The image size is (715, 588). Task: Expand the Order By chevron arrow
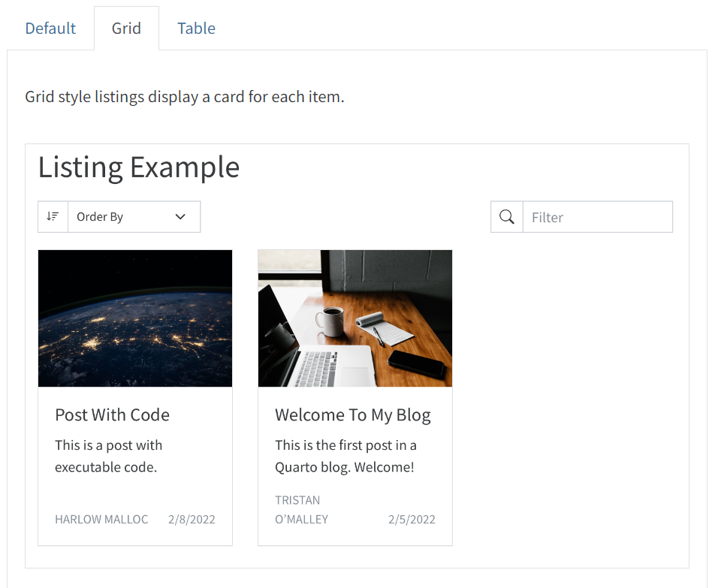(180, 217)
